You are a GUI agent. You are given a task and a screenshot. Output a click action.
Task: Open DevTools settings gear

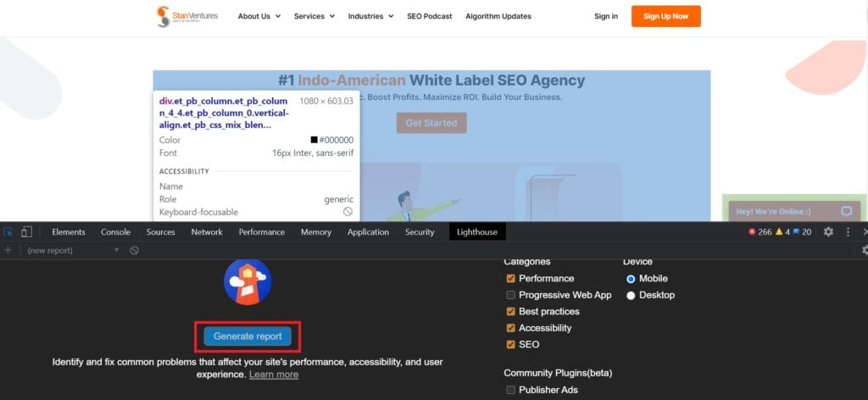coord(828,232)
